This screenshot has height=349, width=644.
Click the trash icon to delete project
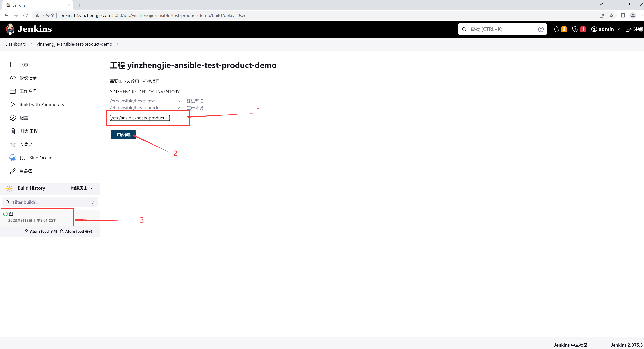12,131
